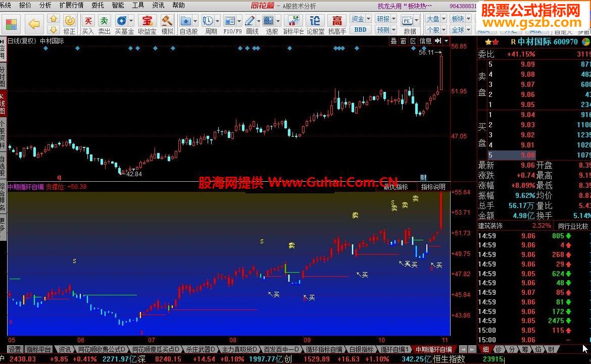The width and height of the screenshot is (591, 364).
Task: Open the 大盘 dropdown
Action: (x=436, y=19)
